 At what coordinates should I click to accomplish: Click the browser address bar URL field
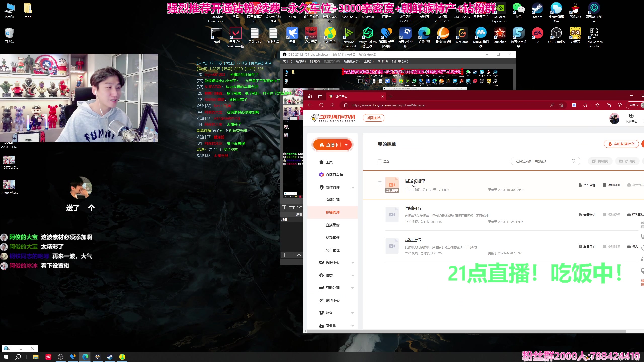pyautogui.click(x=388, y=105)
